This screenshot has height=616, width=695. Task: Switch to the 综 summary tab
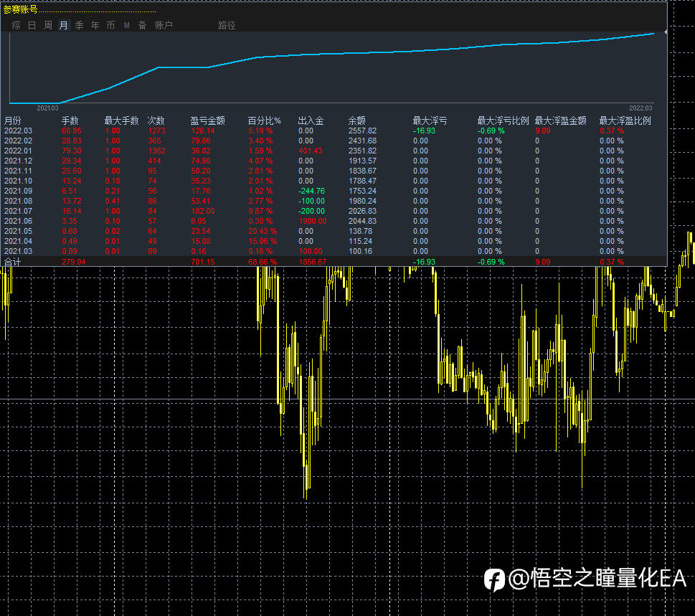point(16,26)
